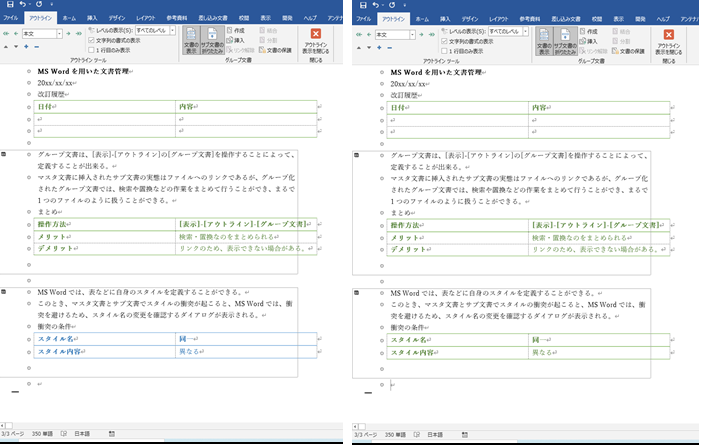Enable 1行目のみ表示 checkbox in left window
The image size is (702, 448).
(92, 49)
